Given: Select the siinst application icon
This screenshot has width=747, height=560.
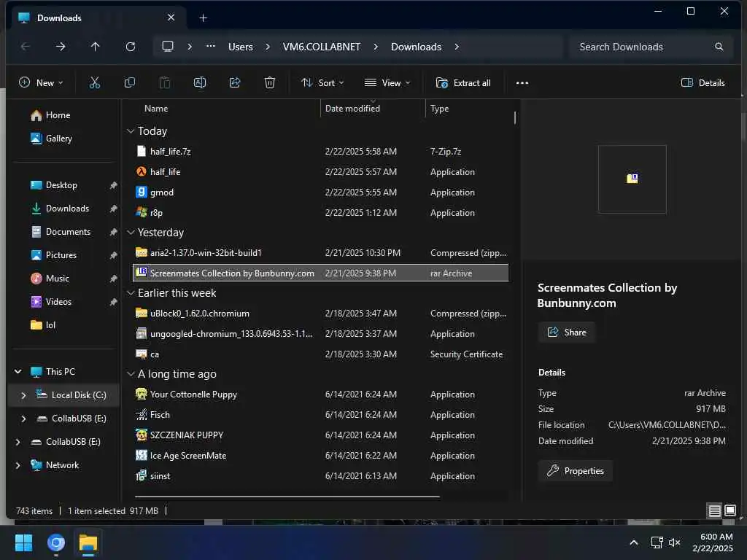Looking at the screenshot, I should point(141,475).
